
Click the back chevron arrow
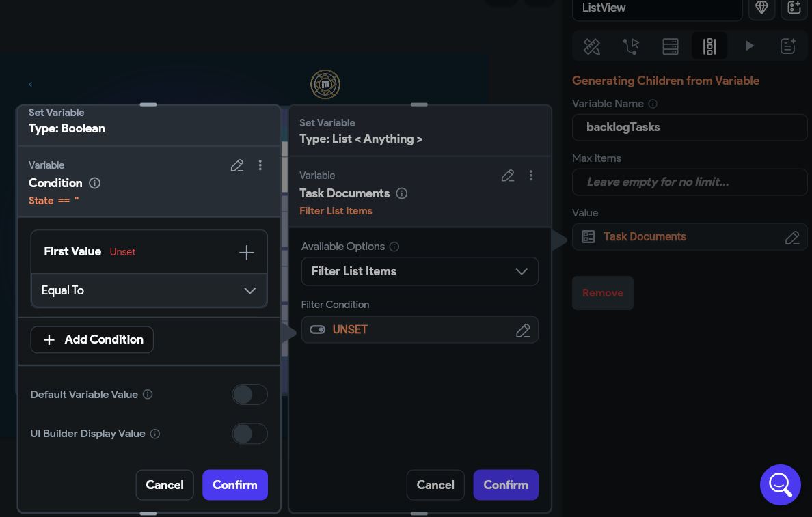tap(31, 84)
